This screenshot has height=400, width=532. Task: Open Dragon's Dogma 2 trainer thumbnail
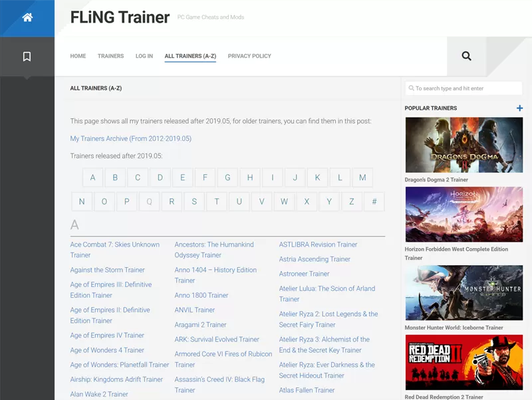464,145
